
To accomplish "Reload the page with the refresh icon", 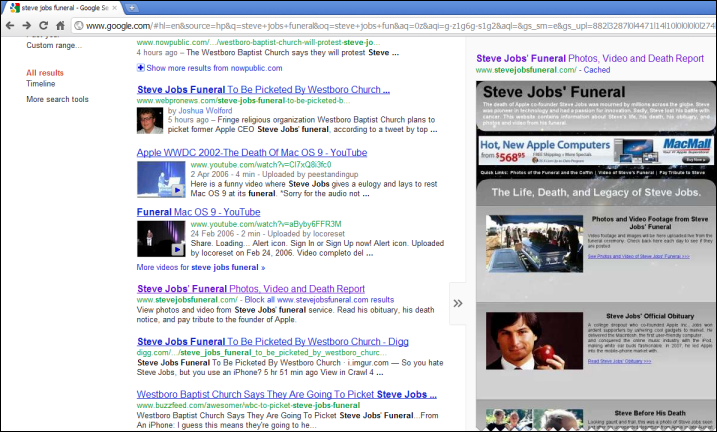I will (x=43, y=26).
